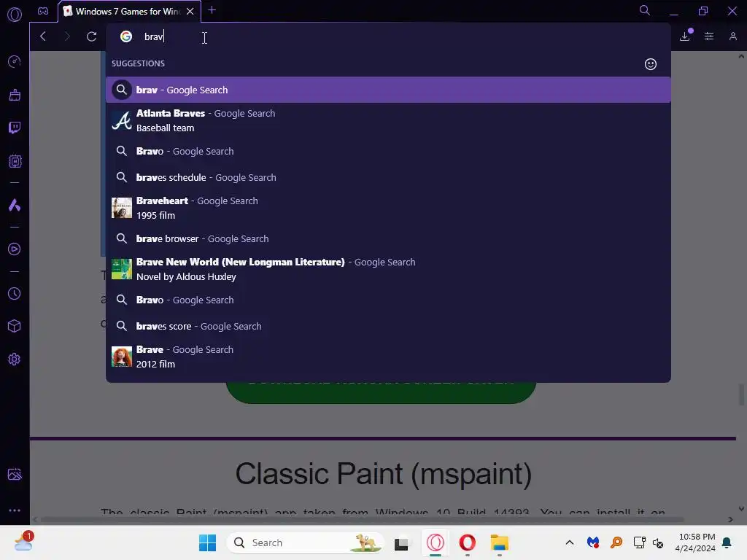Open notifications bell in taskbar
Screen dimensions: 747x560
click(727, 542)
